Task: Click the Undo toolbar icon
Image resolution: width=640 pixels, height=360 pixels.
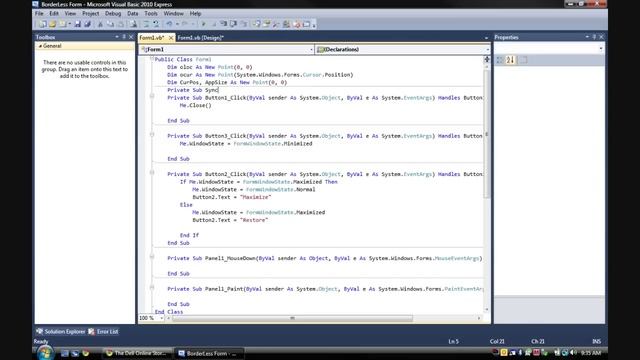Action: (x=168, y=24)
